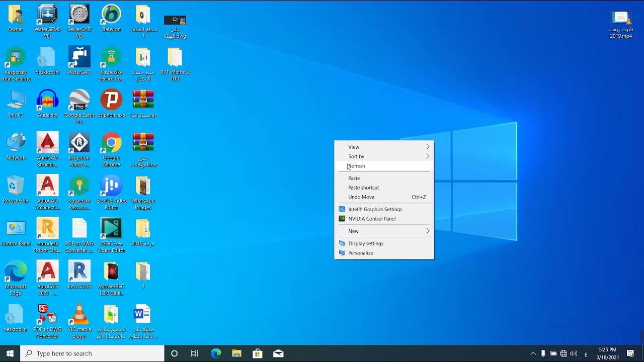Image resolution: width=644 pixels, height=362 pixels.
Task: Open the clock showing 5:25 PM
Action: (x=608, y=353)
